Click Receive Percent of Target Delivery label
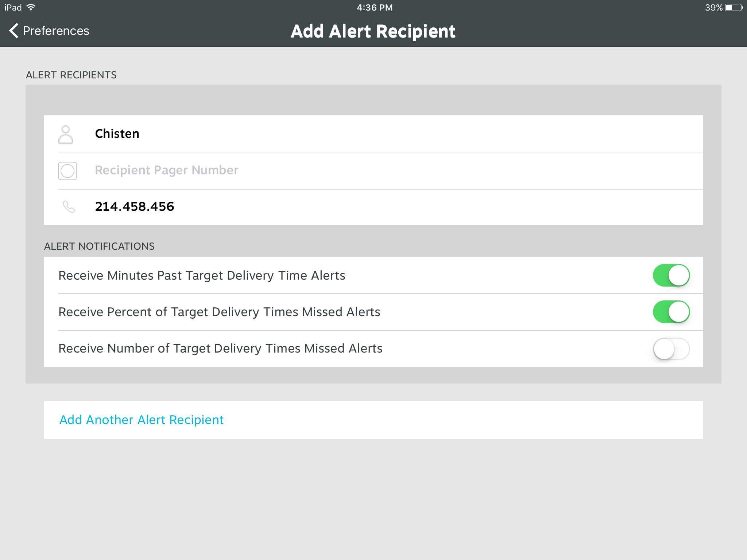Screen dimensions: 747x560 point(219,312)
